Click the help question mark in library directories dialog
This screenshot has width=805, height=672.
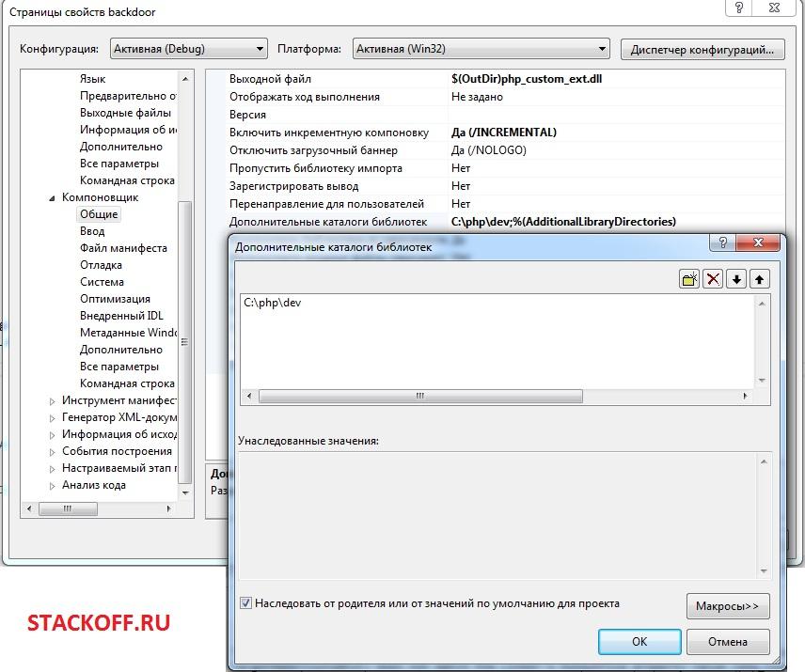tap(723, 242)
